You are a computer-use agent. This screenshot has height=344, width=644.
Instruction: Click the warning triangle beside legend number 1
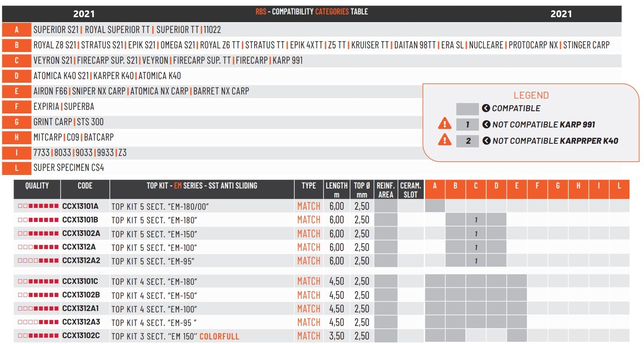pyautogui.click(x=445, y=123)
